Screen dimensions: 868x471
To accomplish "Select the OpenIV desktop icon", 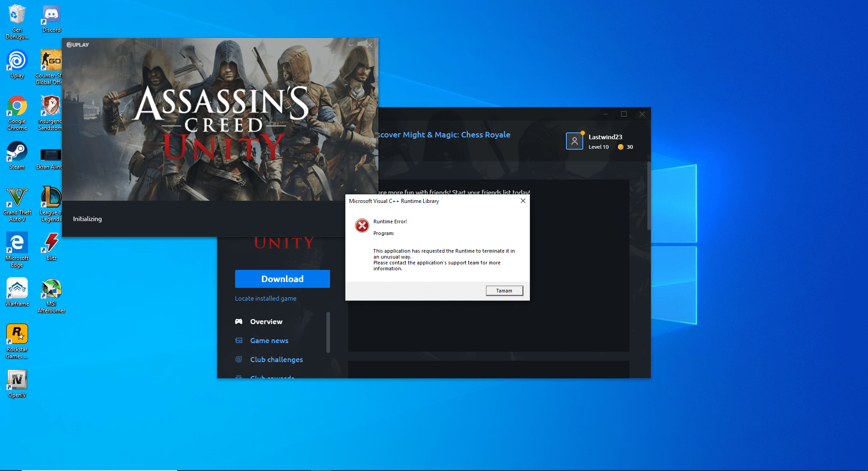I will tap(17, 384).
